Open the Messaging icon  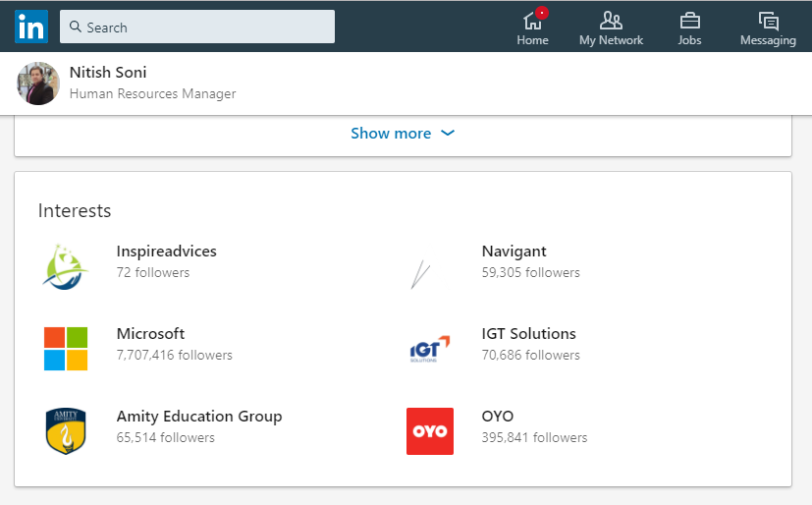[x=768, y=20]
